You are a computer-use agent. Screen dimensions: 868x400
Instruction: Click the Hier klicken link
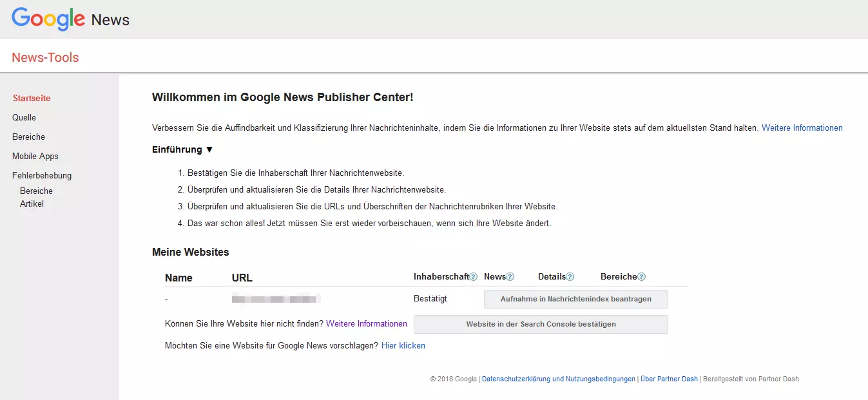(403, 346)
